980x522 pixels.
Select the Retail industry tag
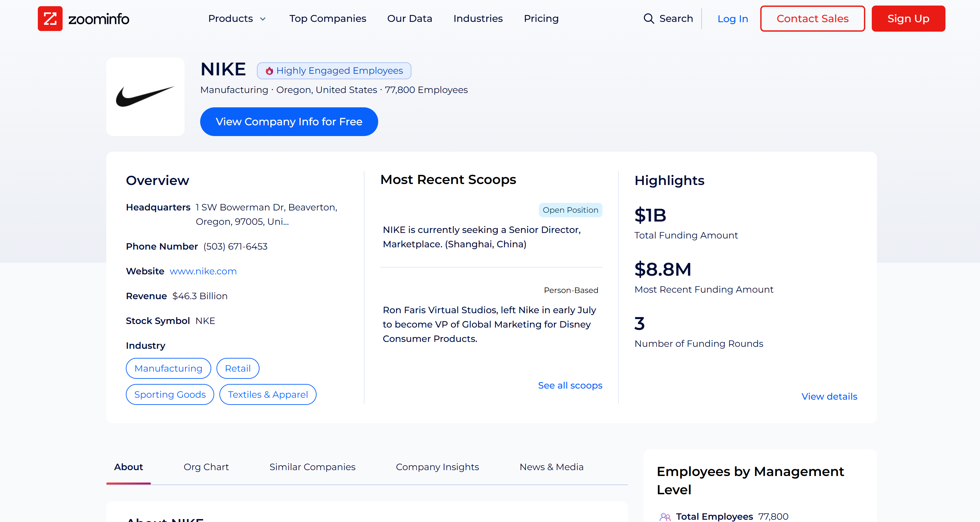pyautogui.click(x=237, y=368)
